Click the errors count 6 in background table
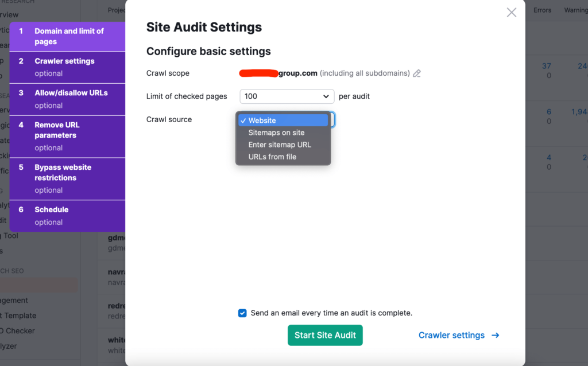 (548, 112)
